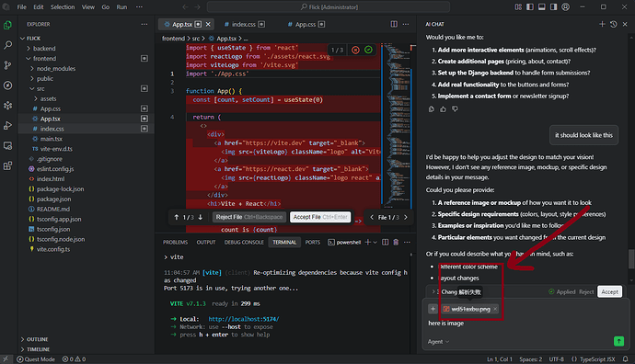The width and height of the screenshot is (635, 364).
Task: Go to previous file in review bar
Action: click(x=372, y=217)
